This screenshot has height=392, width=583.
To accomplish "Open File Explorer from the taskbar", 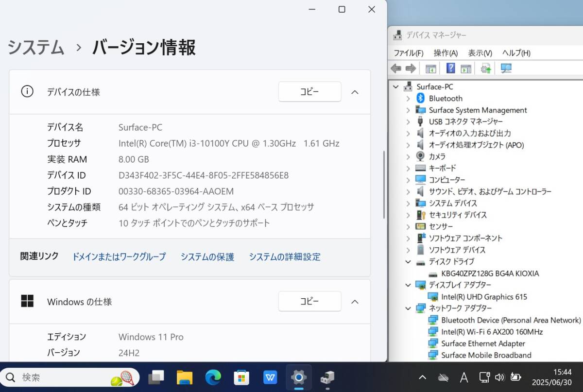I will coord(185,377).
